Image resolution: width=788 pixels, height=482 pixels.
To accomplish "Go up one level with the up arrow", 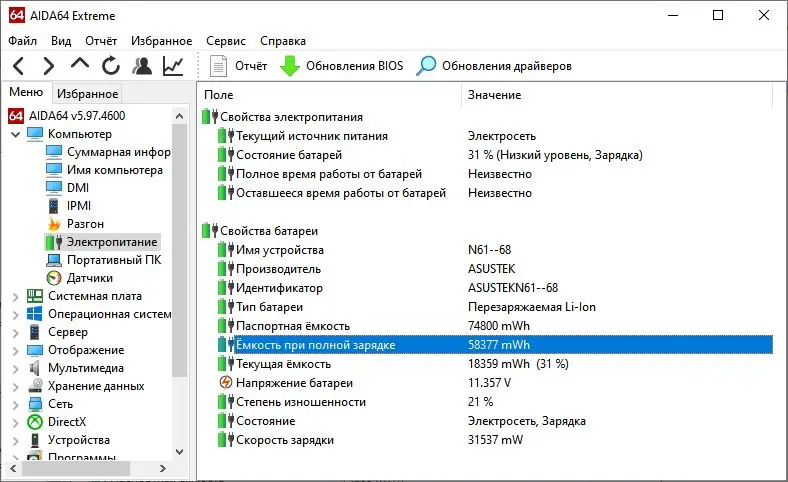I will click(x=80, y=64).
